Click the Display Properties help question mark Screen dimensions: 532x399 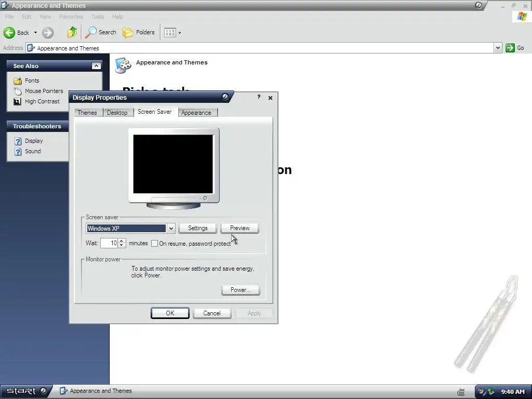tap(259, 97)
